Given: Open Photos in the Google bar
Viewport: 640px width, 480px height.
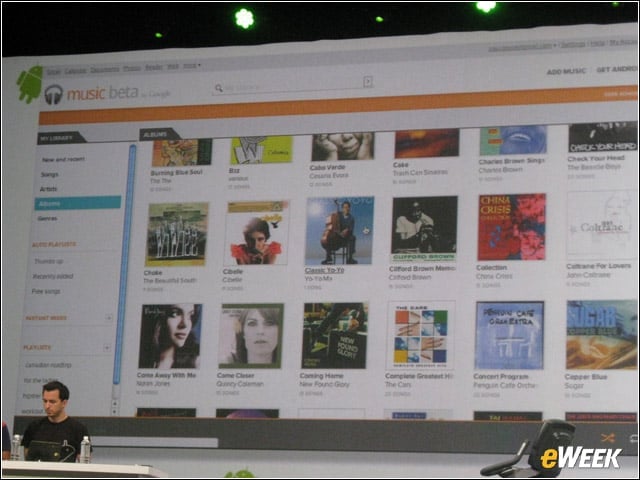Looking at the screenshot, I should click(132, 68).
